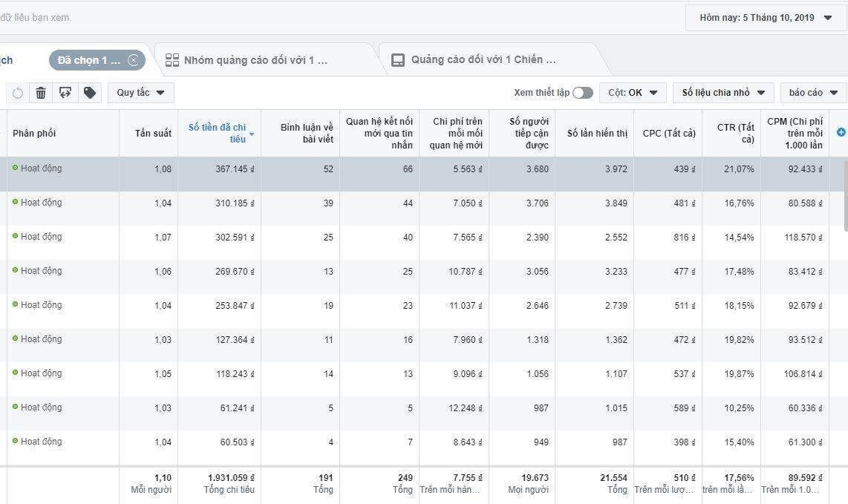Open the 'Cột: OK' columns dropdown
Image resolution: width=848 pixels, height=504 pixels.
[633, 93]
